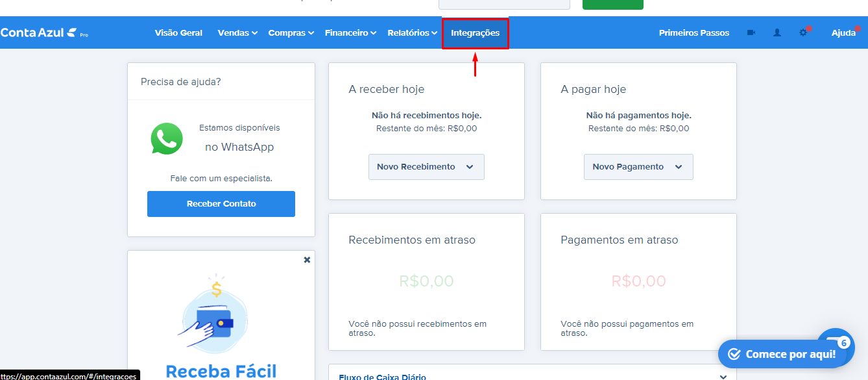Open the Novo Recebimento dropdown

point(426,166)
